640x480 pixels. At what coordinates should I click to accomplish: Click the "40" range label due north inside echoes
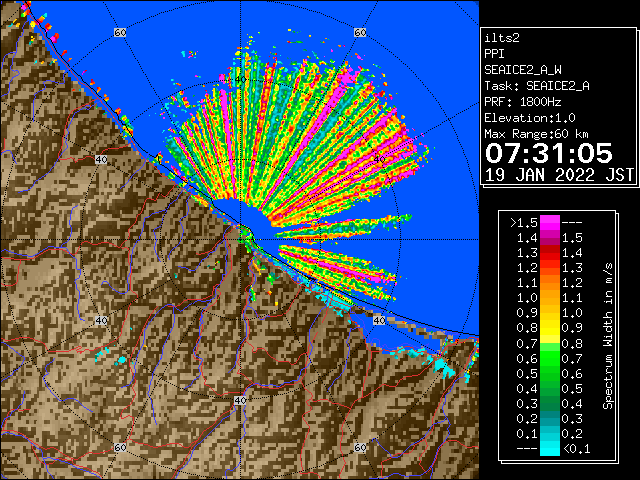point(240,80)
